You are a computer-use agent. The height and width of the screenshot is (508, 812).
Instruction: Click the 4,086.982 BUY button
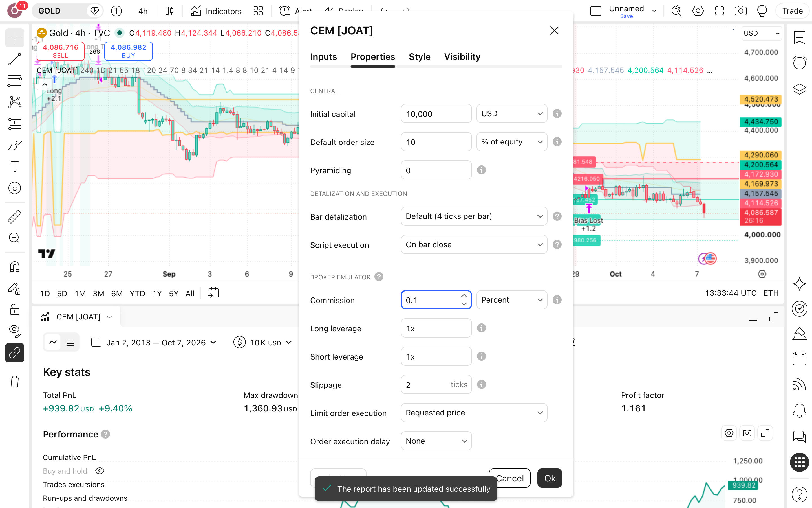pos(129,51)
